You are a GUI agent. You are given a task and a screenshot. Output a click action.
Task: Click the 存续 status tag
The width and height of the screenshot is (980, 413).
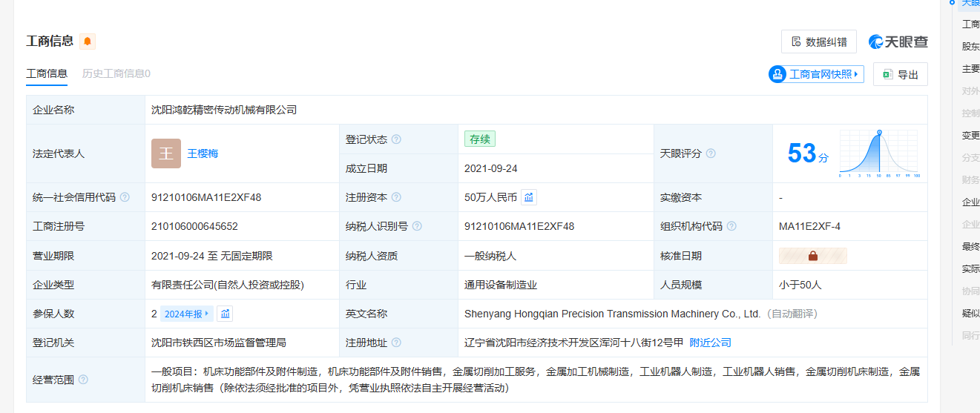point(480,139)
